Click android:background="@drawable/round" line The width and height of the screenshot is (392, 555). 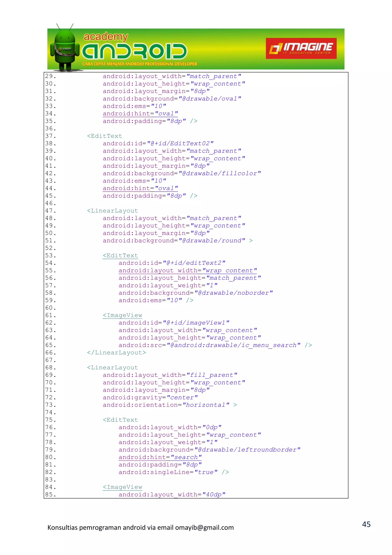tap(178, 241)
